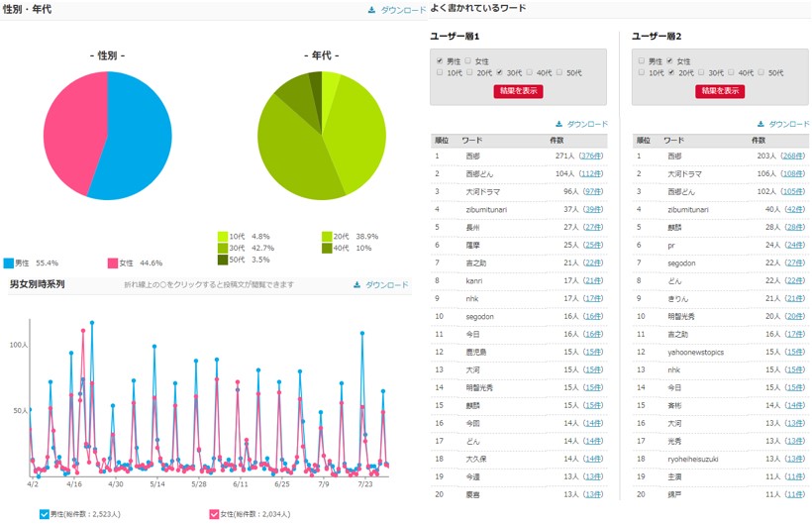Uncheck 男性 checkbox in ユーザー層1

(440, 60)
